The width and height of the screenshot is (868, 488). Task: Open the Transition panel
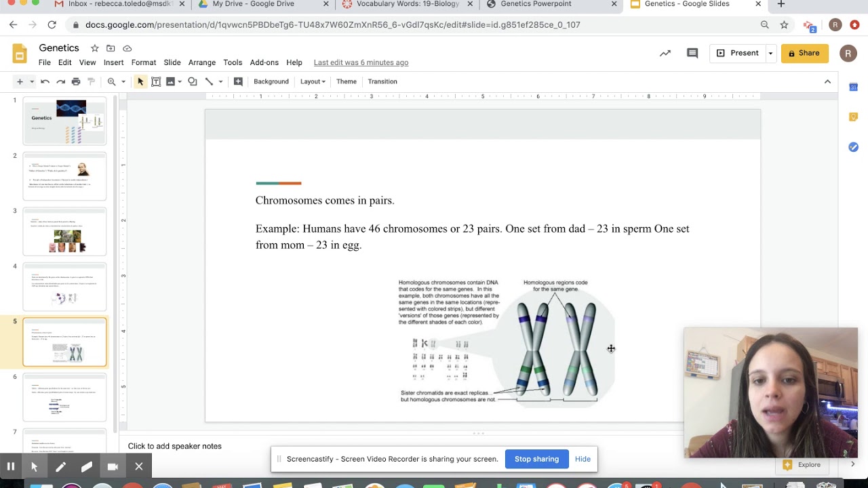382,81
